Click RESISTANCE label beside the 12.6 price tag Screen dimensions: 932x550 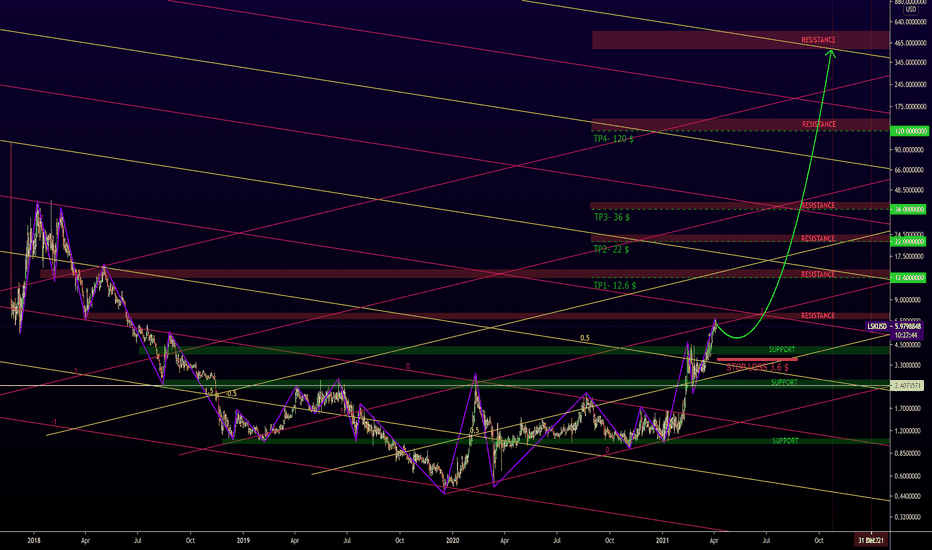click(x=818, y=275)
